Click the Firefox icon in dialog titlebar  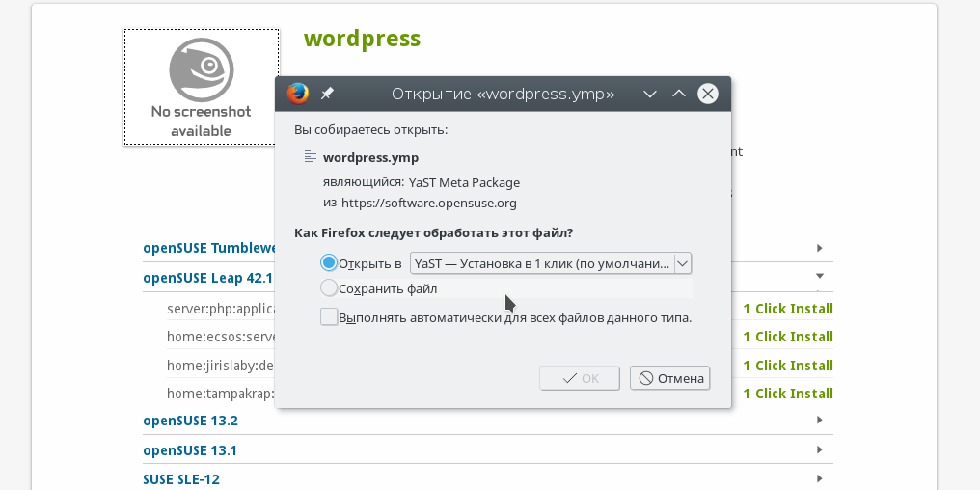point(297,94)
